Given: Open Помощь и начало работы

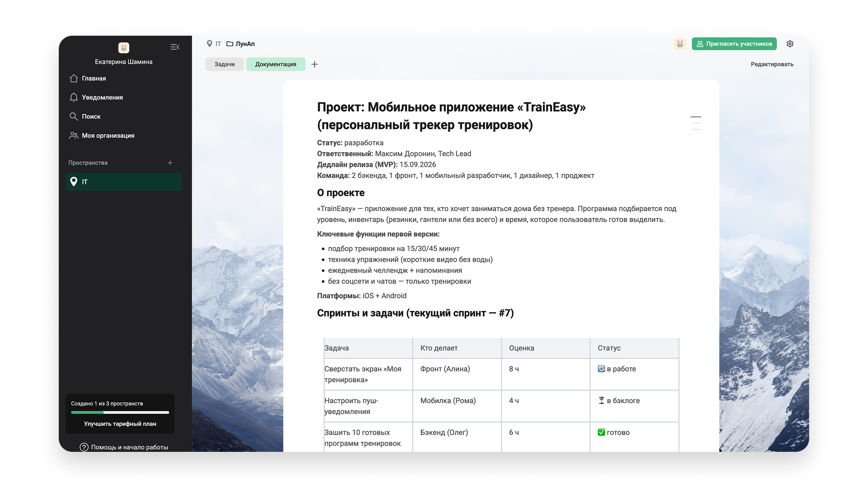Looking at the screenshot, I should tap(124, 447).
